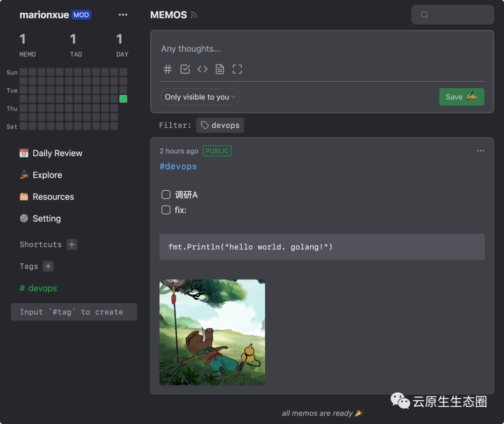Image resolution: width=504 pixels, height=424 pixels.
Task: Click the Daily Review calendar icon
Action: (24, 153)
